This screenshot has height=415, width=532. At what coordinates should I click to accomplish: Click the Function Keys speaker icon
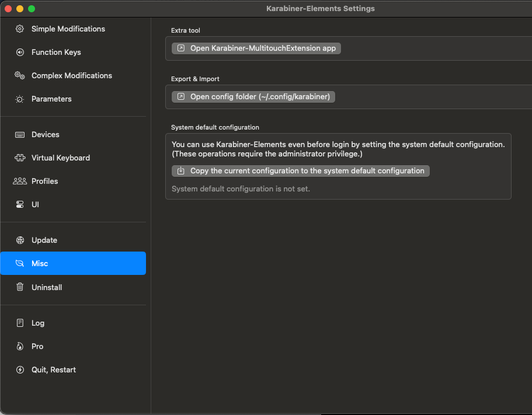point(20,52)
